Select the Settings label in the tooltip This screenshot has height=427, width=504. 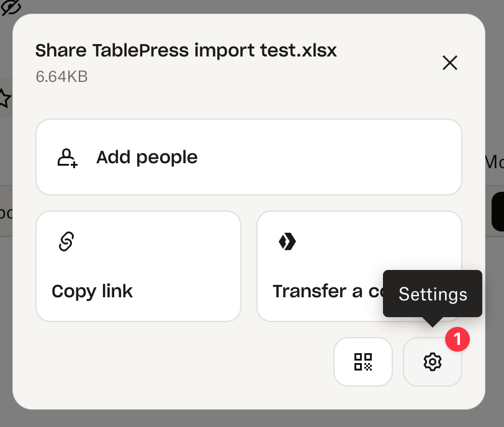[434, 294]
